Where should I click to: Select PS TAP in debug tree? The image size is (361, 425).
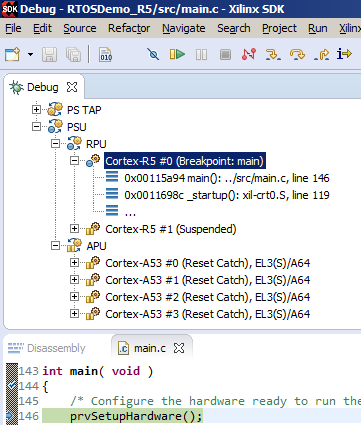(x=84, y=110)
